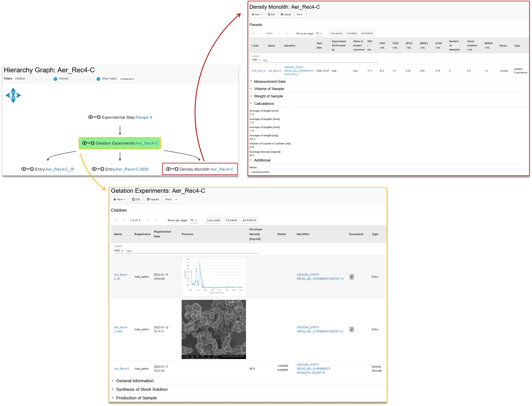Click plus icon on Recipe 4 node
This screenshot has height=406, width=532.
click(x=99, y=117)
